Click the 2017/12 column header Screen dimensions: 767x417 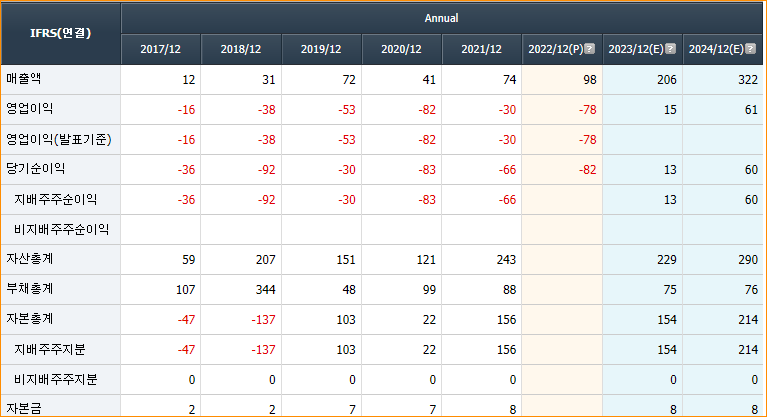tap(160, 49)
